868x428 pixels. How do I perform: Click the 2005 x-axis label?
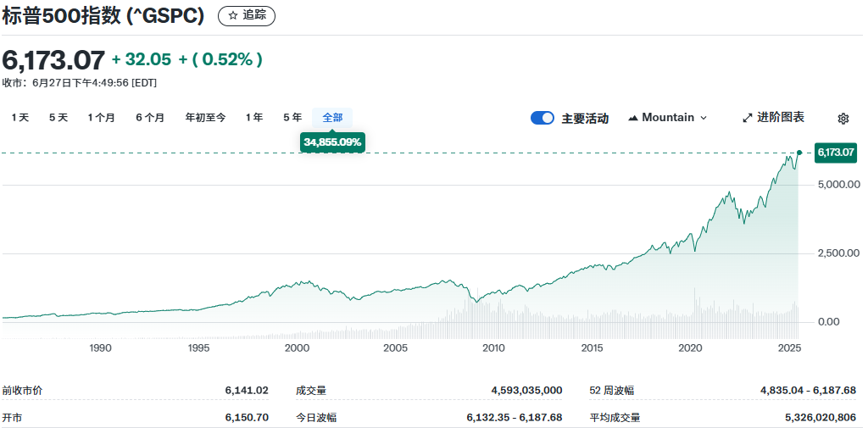[395, 347]
